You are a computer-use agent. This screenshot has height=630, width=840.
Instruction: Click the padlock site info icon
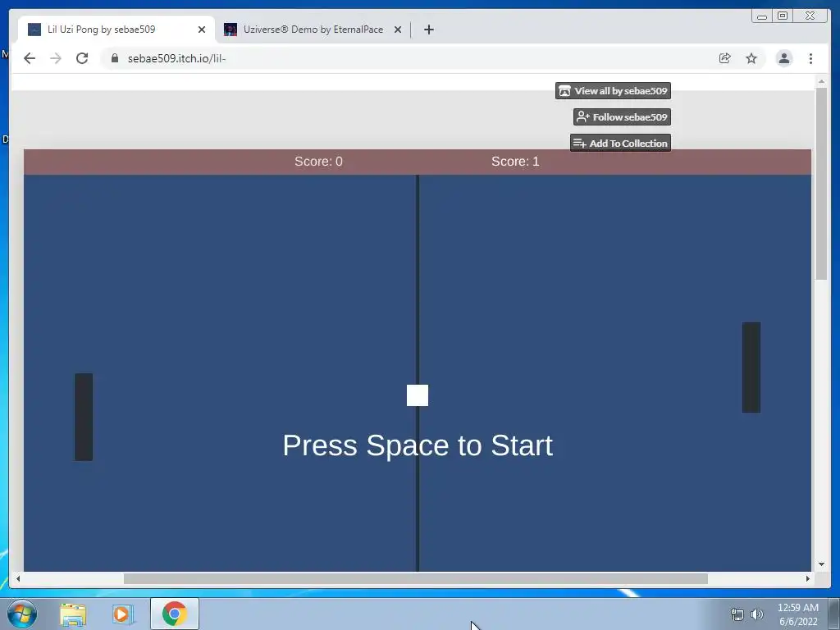tap(114, 58)
